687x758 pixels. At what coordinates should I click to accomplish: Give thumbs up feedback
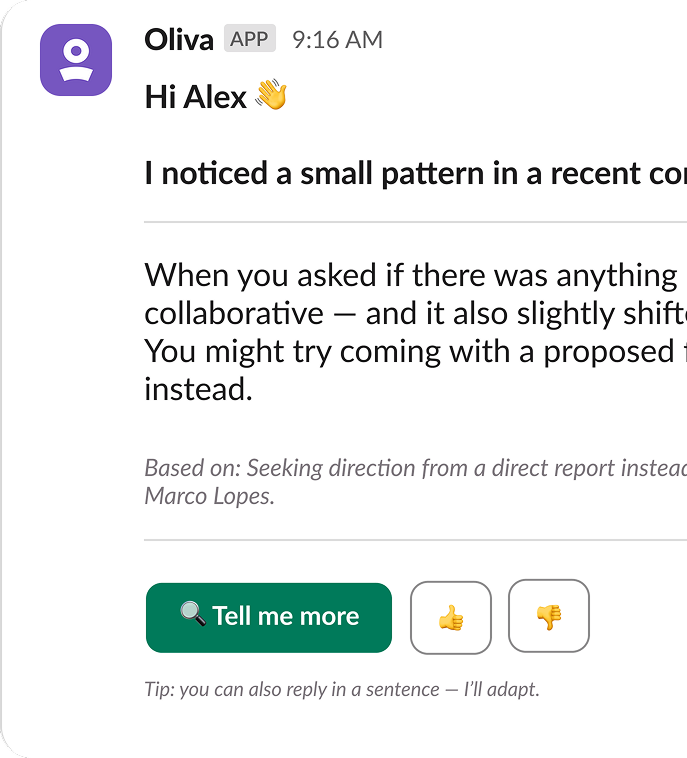tap(451, 617)
